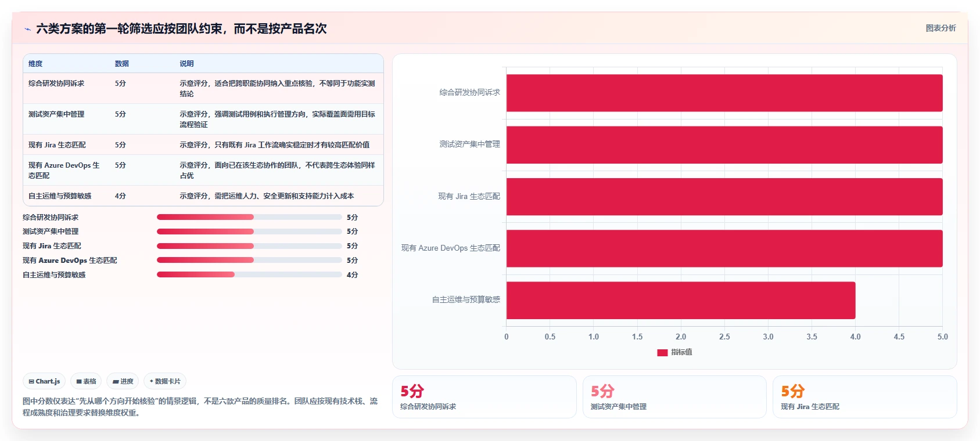Click table cell 现有 Jira 生态匹配
The height and width of the screenshot is (441, 980).
57,145
